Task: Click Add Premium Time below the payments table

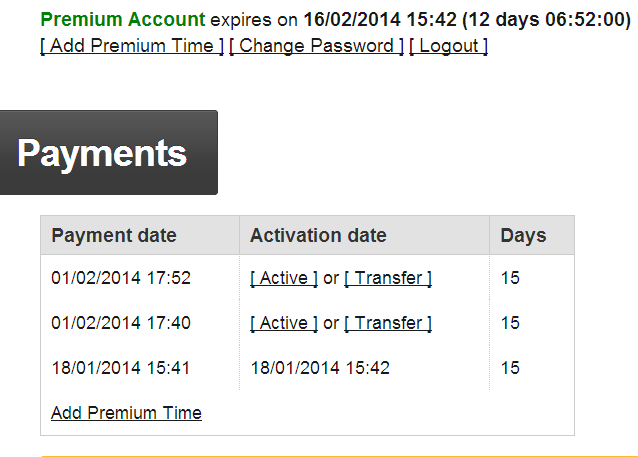Action: (x=126, y=413)
